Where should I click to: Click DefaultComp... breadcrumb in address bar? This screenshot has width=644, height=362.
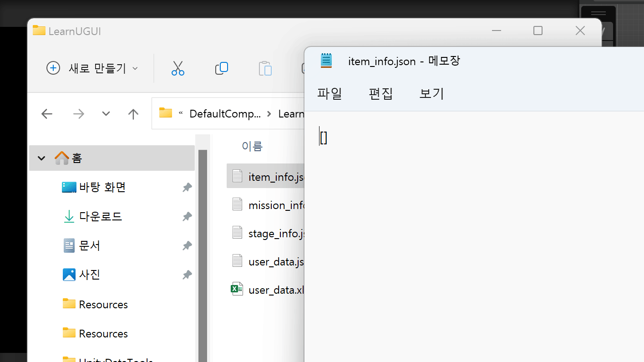click(x=225, y=114)
